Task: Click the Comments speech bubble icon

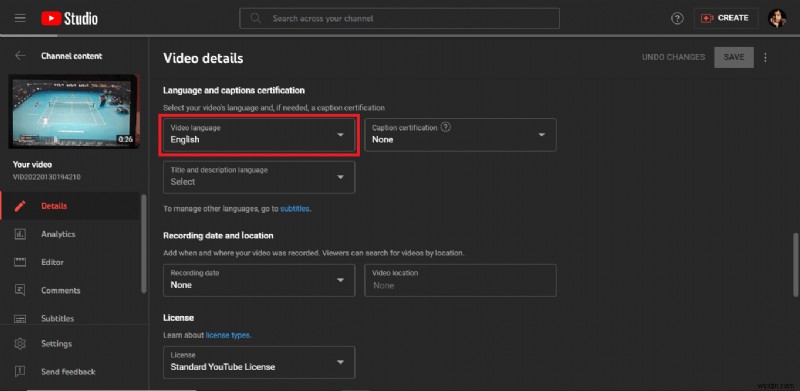Action: (x=20, y=290)
